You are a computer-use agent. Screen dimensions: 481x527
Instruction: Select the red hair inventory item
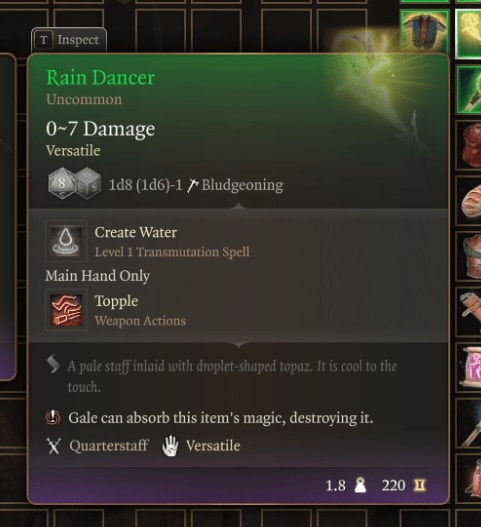[470, 145]
